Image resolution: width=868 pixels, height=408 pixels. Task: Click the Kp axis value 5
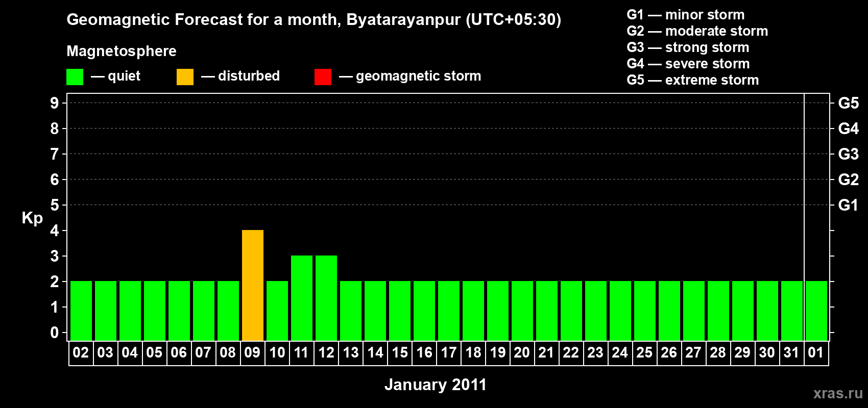point(55,205)
